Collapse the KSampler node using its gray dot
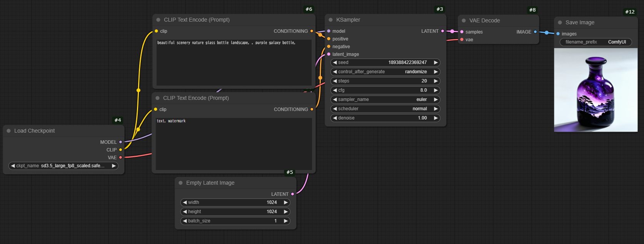This screenshot has width=644, height=244. point(330,20)
